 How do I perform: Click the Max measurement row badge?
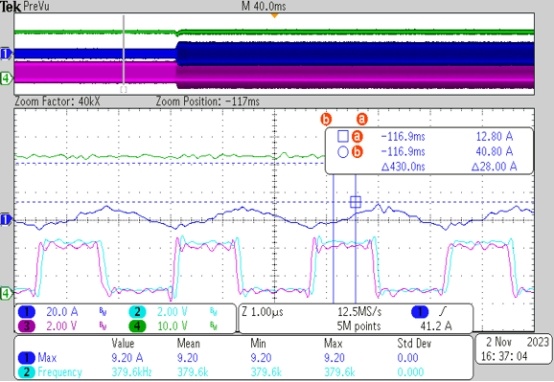coord(27,358)
